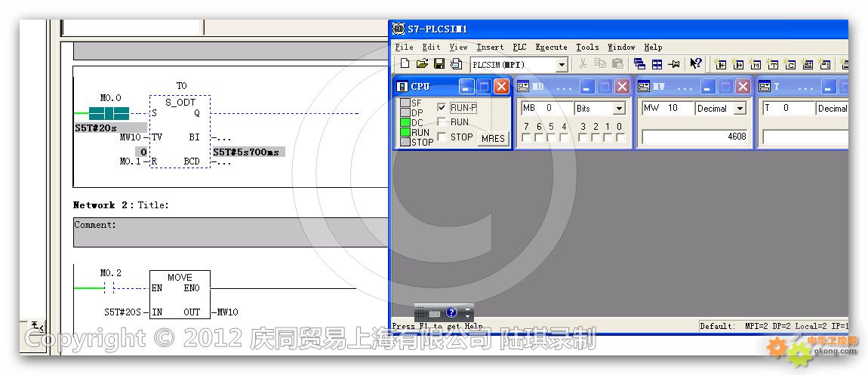Expand the Bits format dropdown for MB 0
Viewport: 868px width, 375px height.
coord(619,109)
